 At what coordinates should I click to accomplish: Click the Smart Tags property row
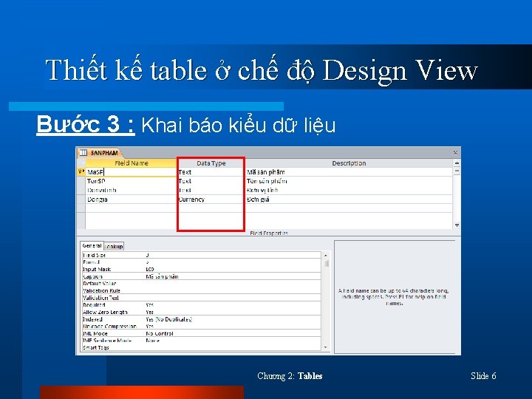201,347
